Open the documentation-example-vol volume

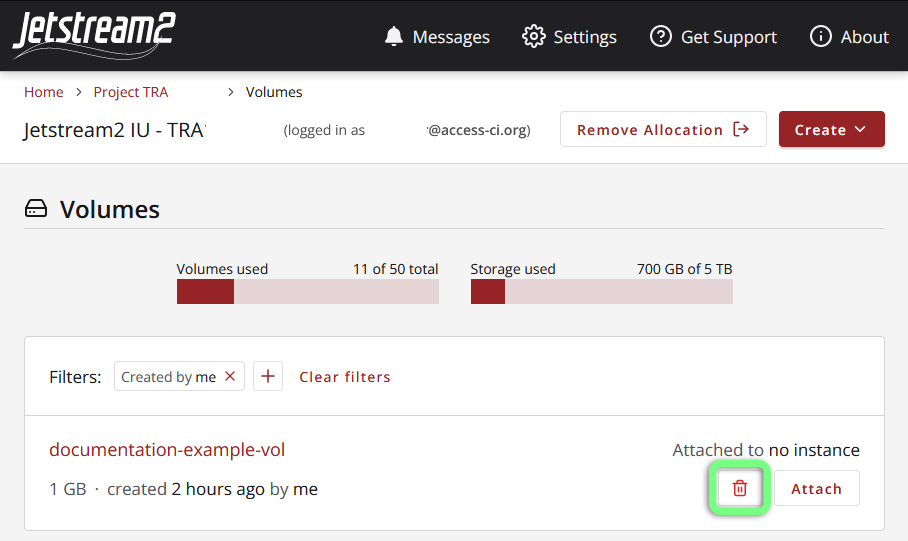click(x=167, y=449)
